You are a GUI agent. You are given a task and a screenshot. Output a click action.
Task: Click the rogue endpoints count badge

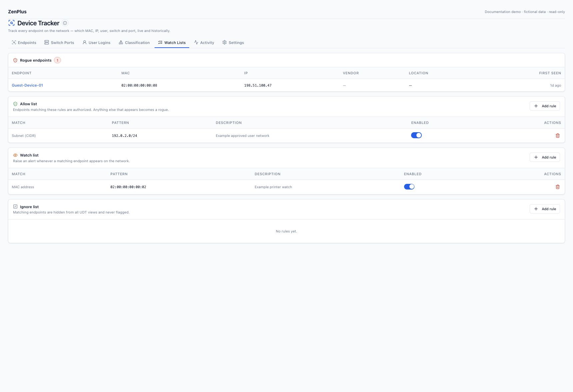point(57,60)
